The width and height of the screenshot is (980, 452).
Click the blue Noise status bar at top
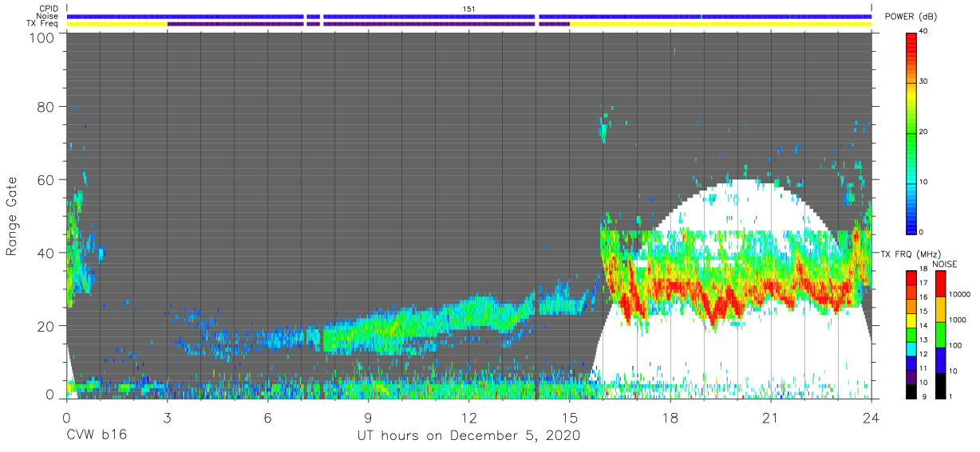tap(469, 16)
